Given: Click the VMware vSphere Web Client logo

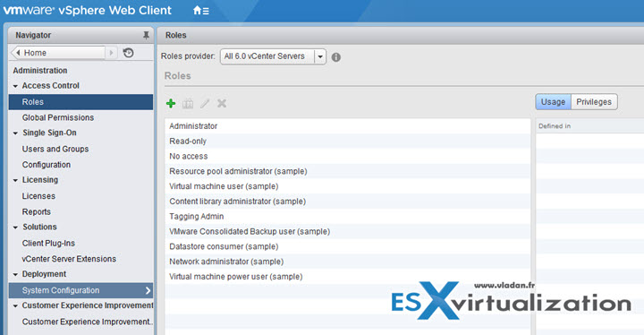Looking at the screenshot, I should [x=88, y=10].
